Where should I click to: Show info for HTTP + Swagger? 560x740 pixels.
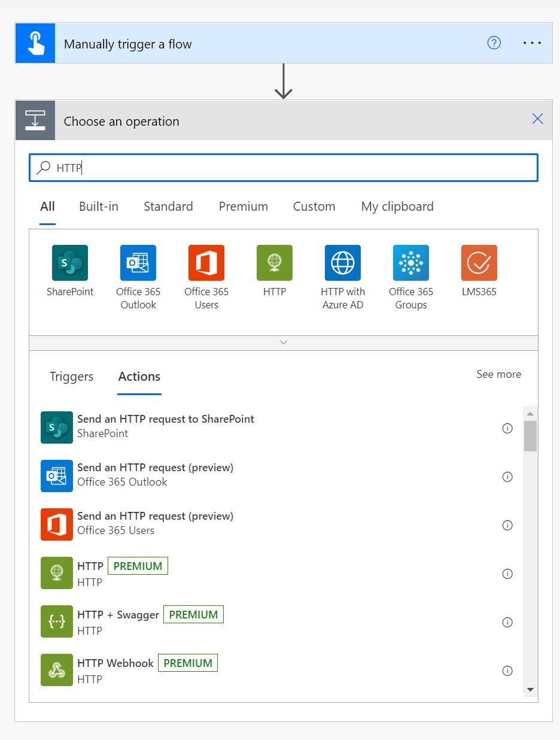[507, 622]
